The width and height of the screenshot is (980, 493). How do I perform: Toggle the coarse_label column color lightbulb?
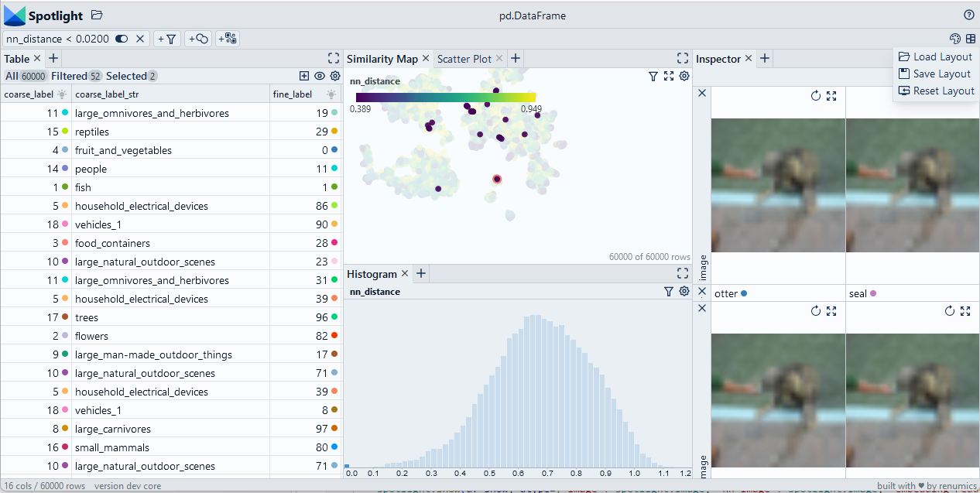[x=61, y=94]
